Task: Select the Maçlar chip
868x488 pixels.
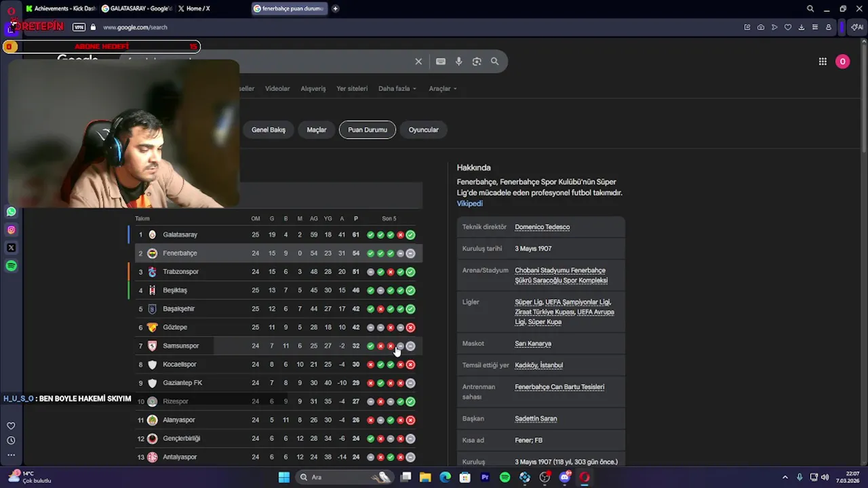Action: pyautogui.click(x=317, y=129)
